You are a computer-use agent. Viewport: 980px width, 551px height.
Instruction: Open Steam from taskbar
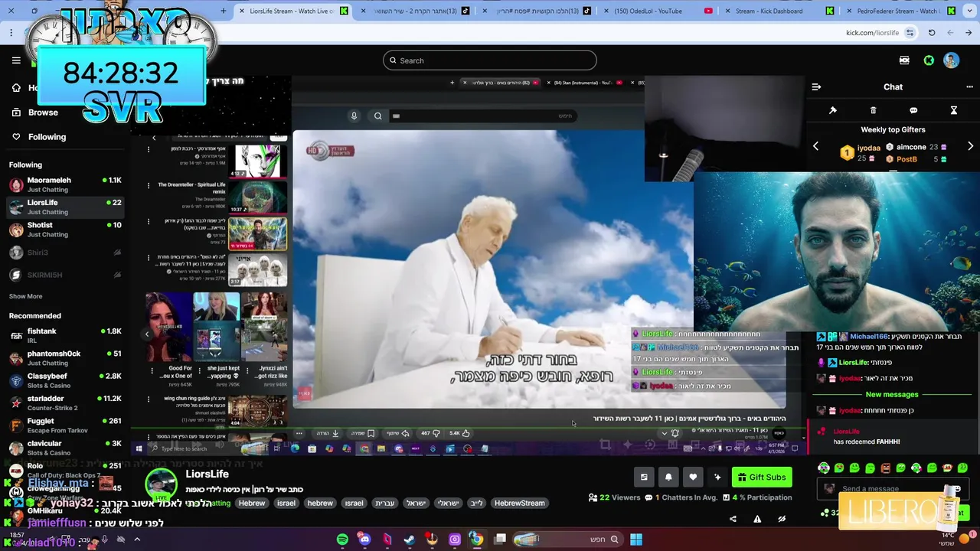pos(410,540)
